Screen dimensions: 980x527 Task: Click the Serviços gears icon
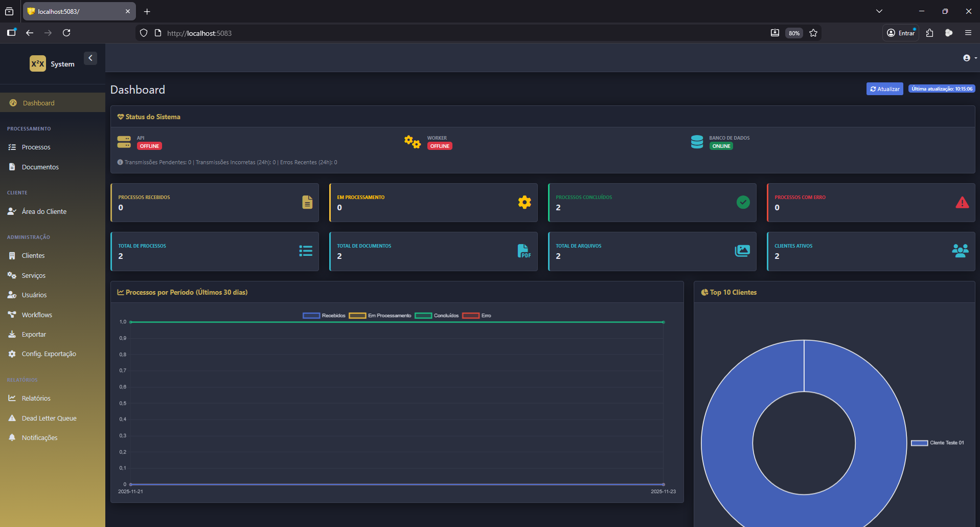click(12, 276)
